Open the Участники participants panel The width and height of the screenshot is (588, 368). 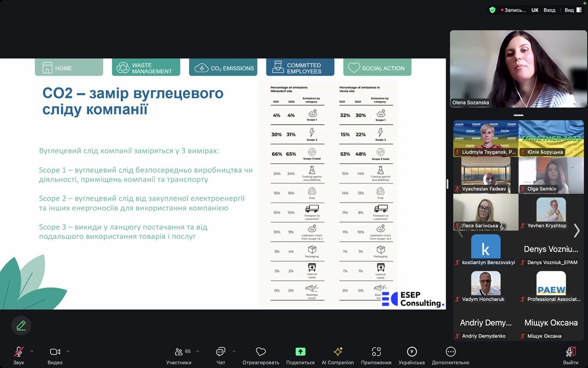(179, 352)
